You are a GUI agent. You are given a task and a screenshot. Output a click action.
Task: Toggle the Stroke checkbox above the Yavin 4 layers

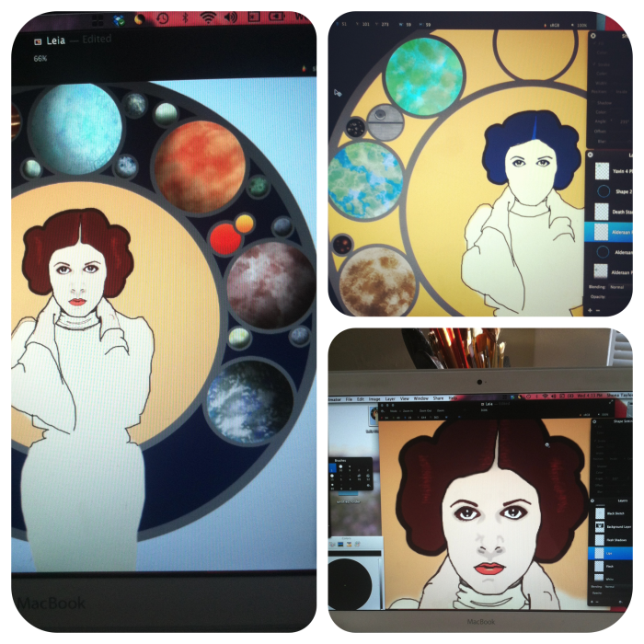point(594,64)
